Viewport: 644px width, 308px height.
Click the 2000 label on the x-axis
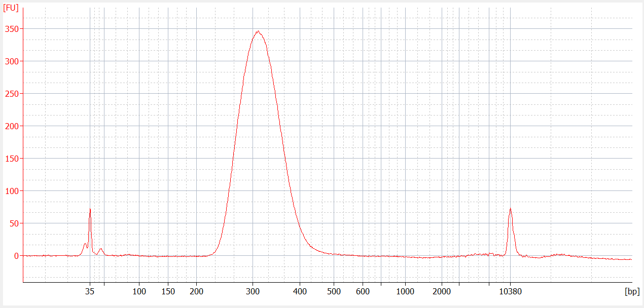[x=442, y=291]
